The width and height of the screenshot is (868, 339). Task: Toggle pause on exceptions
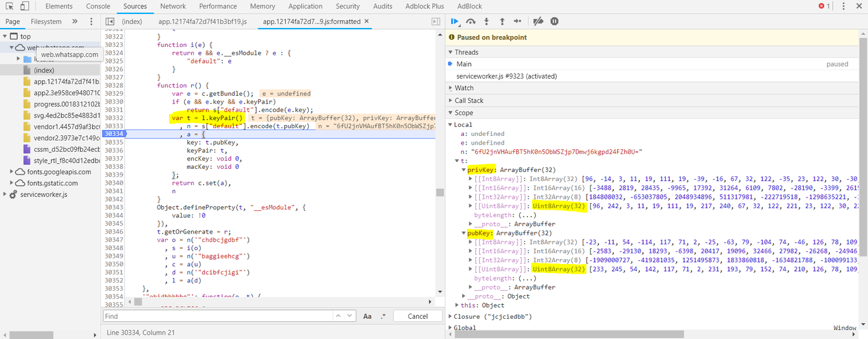coord(554,22)
